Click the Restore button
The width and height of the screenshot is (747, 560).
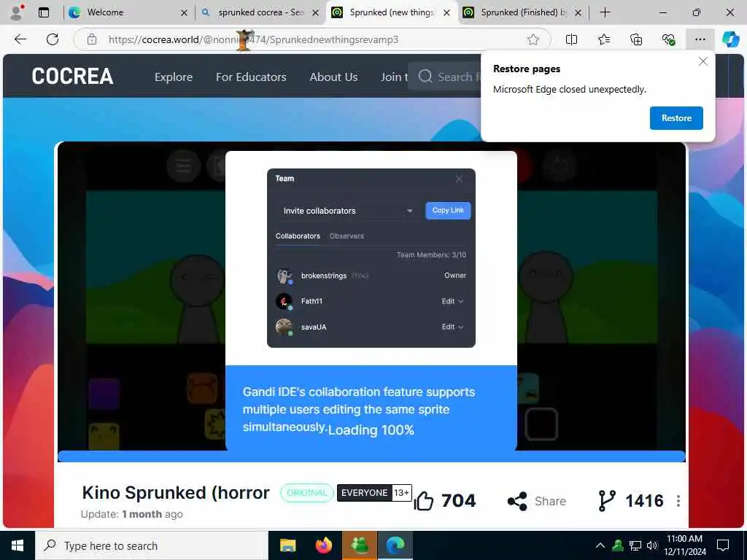[x=676, y=118]
